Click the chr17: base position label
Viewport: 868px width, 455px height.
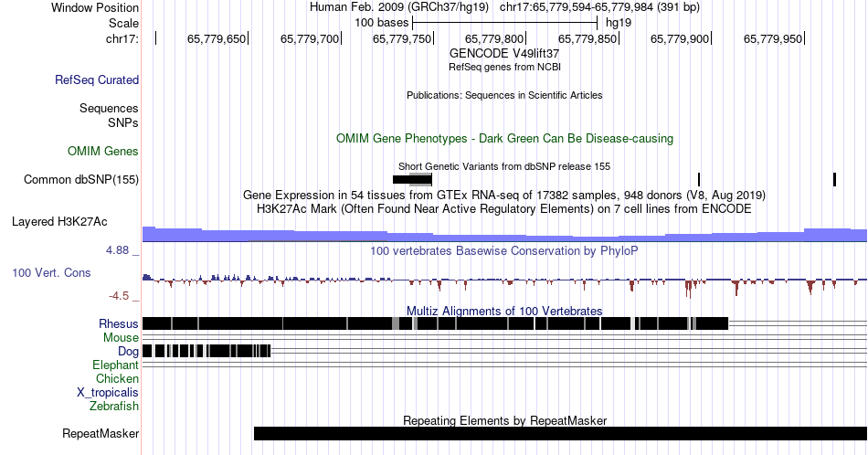122,38
